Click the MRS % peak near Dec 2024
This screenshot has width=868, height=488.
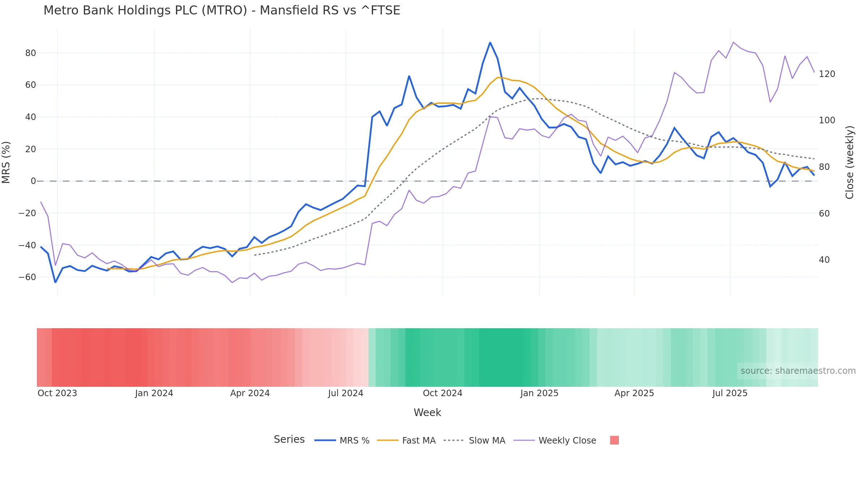click(490, 43)
